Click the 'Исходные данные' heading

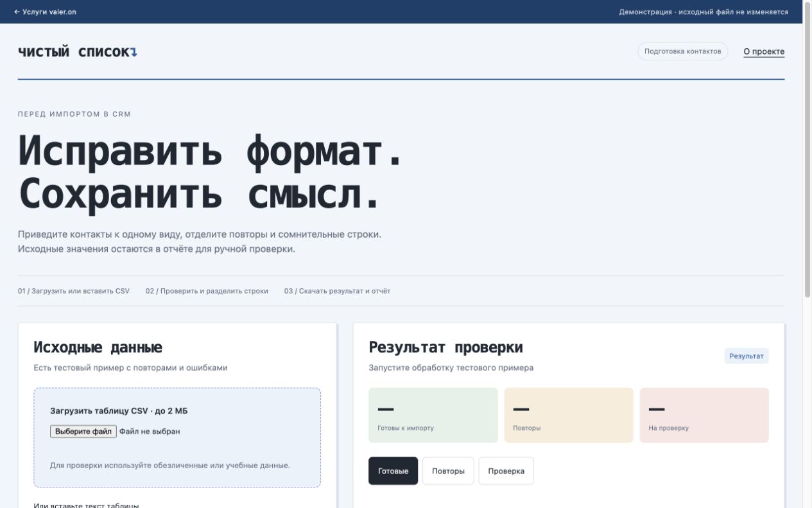click(98, 347)
